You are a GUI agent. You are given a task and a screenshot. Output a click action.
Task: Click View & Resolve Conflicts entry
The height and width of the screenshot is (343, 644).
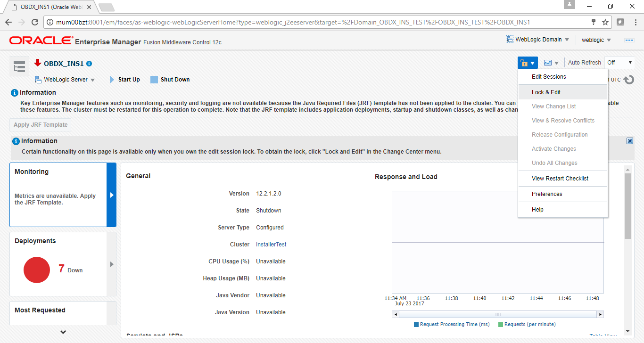click(563, 121)
